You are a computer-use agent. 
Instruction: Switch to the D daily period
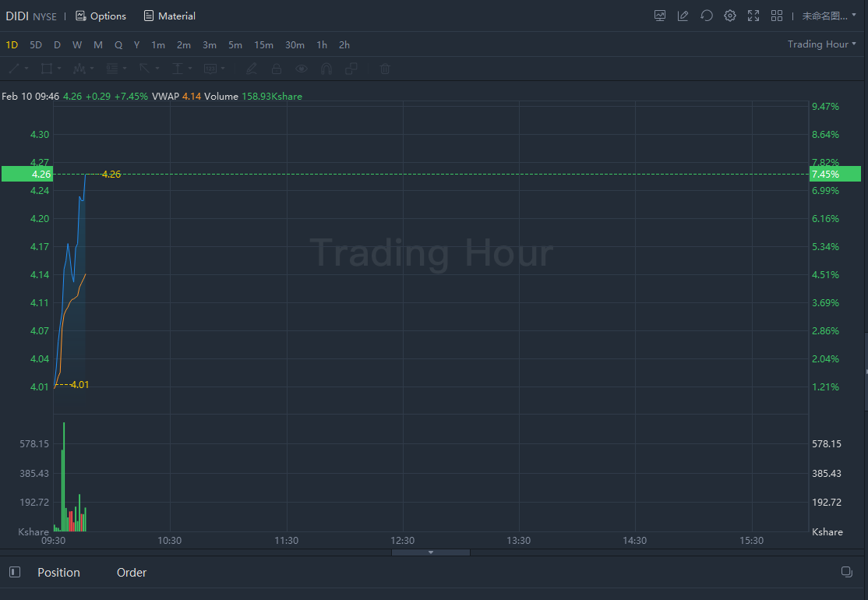click(57, 45)
